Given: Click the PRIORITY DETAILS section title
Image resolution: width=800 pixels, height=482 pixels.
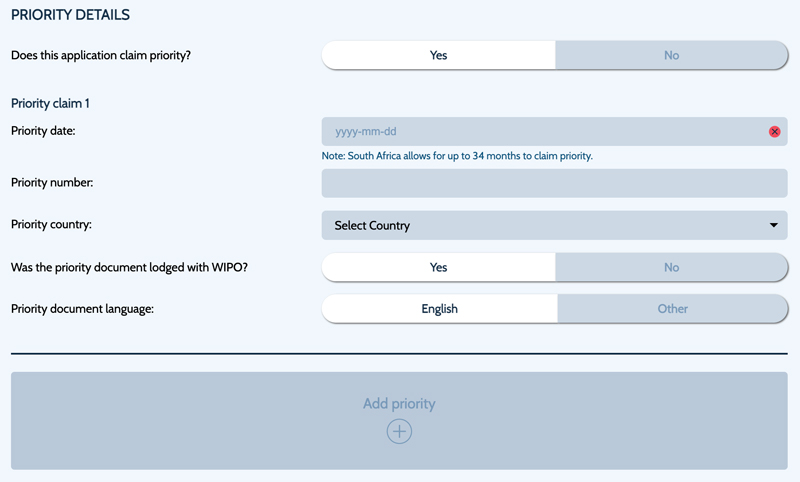Looking at the screenshot, I should (70, 15).
